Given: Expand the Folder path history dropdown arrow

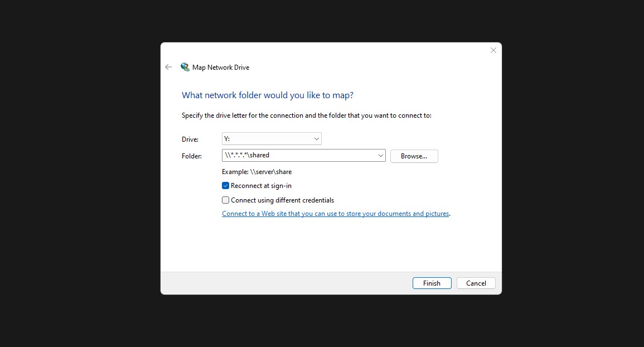Looking at the screenshot, I should (x=380, y=156).
